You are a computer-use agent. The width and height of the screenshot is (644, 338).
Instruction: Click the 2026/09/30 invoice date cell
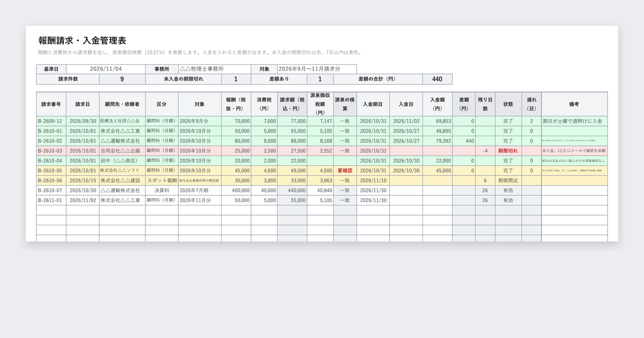(83, 121)
